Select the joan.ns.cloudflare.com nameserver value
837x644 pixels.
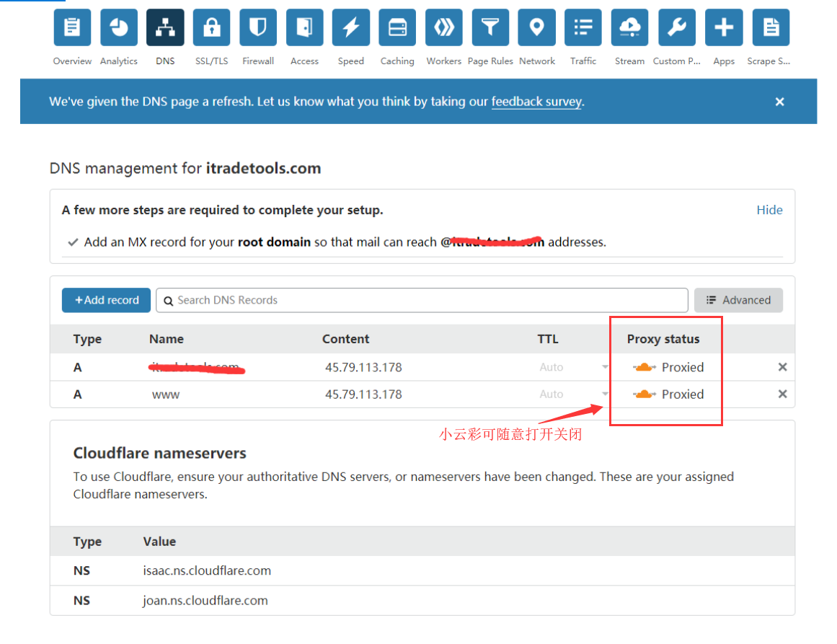(x=205, y=601)
